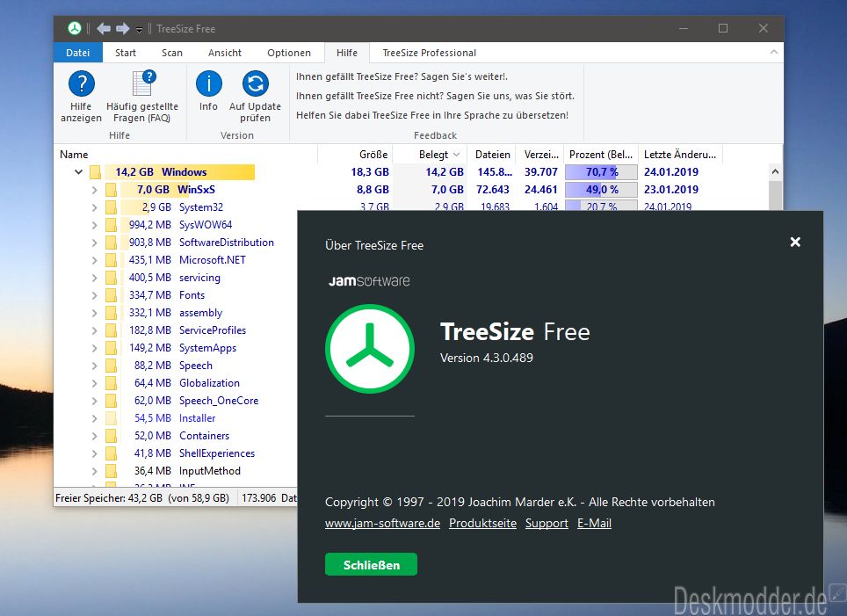This screenshot has width=847, height=616.
Task: Click the E-Mail link
Action: tap(594, 523)
